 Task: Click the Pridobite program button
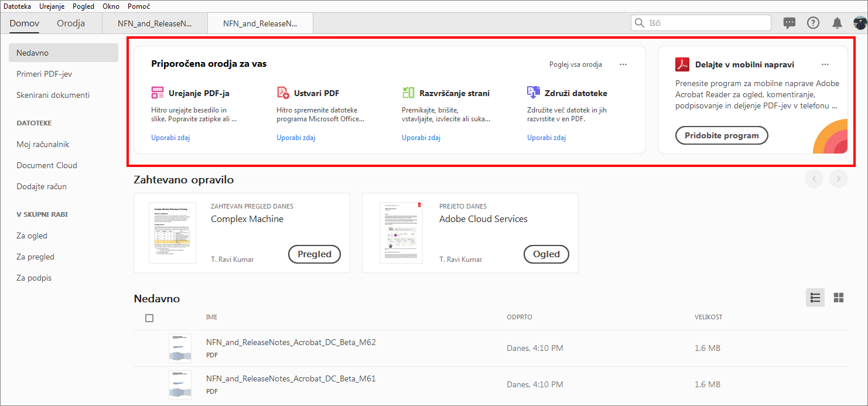pyautogui.click(x=722, y=135)
